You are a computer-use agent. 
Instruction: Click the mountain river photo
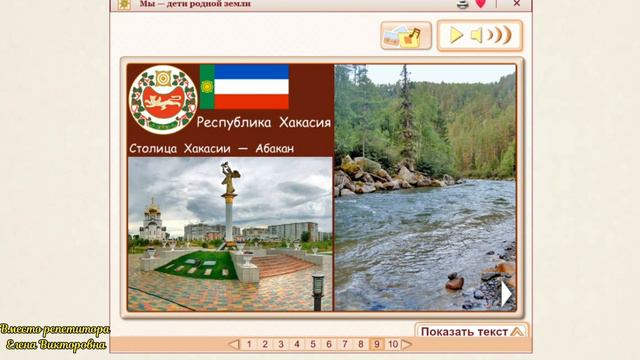click(425, 187)
